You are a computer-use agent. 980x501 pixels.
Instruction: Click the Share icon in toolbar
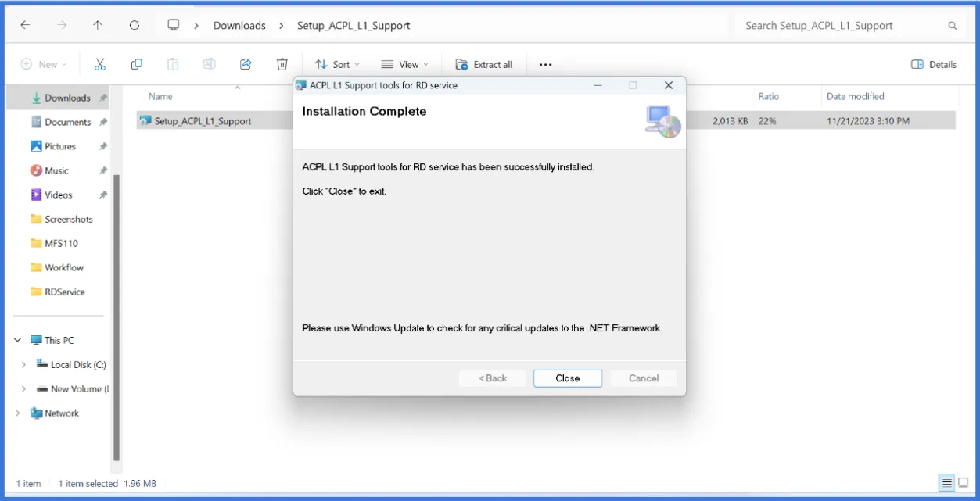point(246,64)
